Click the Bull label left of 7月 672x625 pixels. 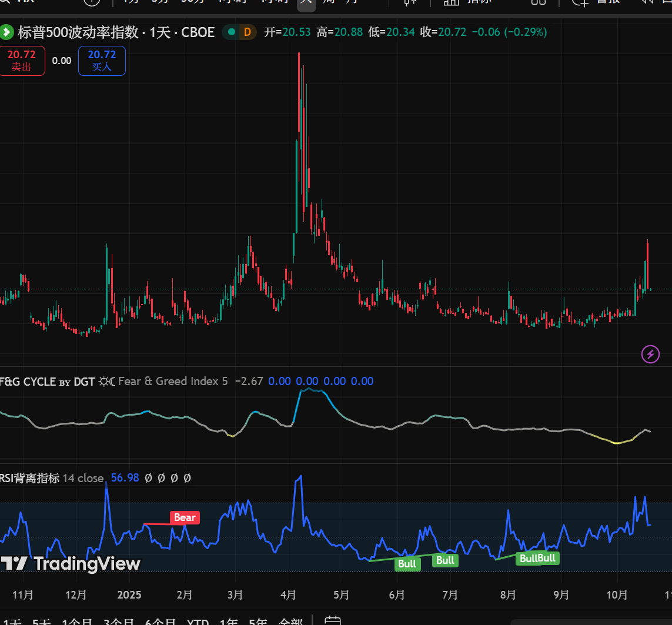tap(445, 560)
